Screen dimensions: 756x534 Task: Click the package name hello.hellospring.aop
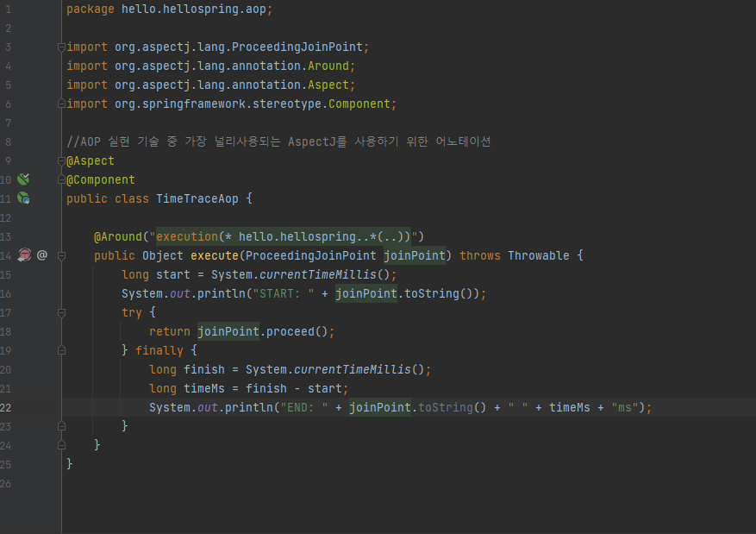click(193, 9)
